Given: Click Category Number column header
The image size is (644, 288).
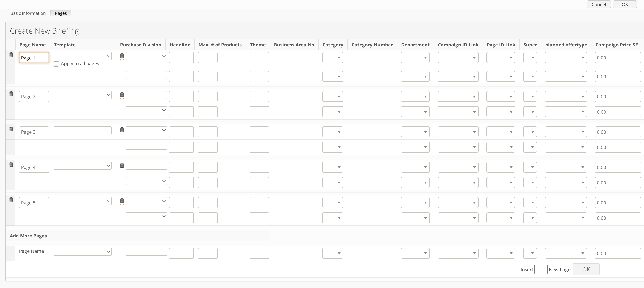Looking at the screenshot, I should 372,45.
